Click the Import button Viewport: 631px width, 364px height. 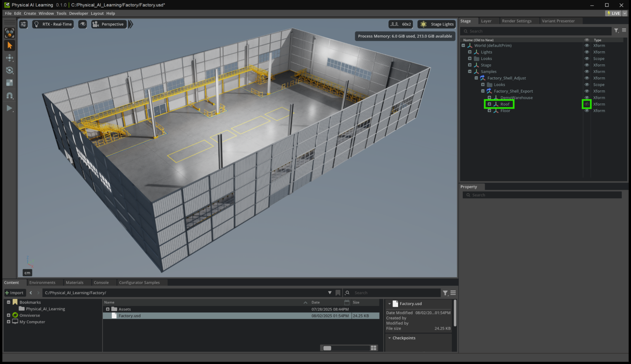pyautogui.click(x=14, y=293)
